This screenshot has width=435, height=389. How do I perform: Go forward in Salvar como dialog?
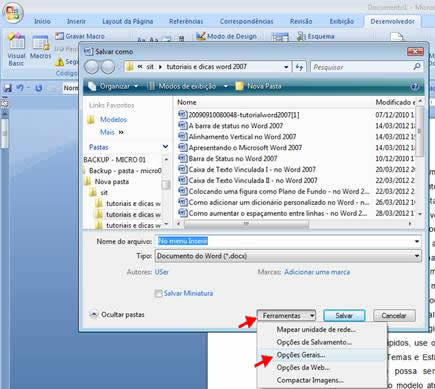(108, 67)
